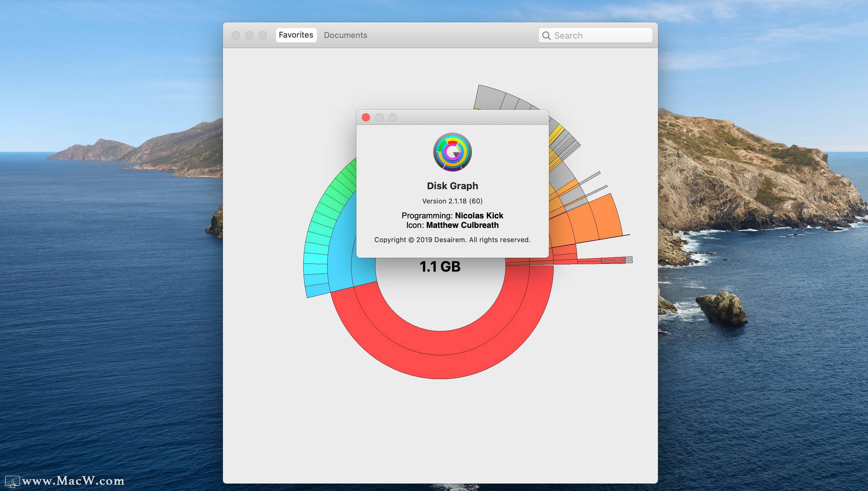
Task: Click the Matthew Culbreath icon credit
Action: pos(462,225)
